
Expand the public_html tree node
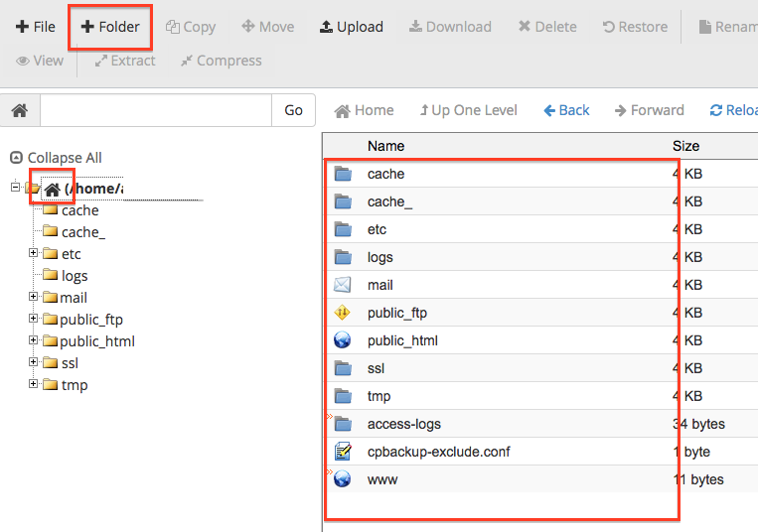point(34,340)
